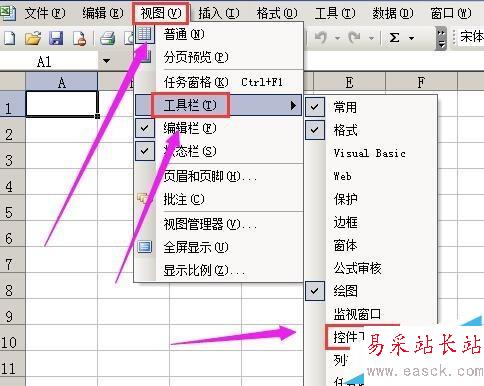The height and width of the screenshot is (386, 484).
Task: Open 显示比例(Z) zoom dialog
Action: pos(219,270)
